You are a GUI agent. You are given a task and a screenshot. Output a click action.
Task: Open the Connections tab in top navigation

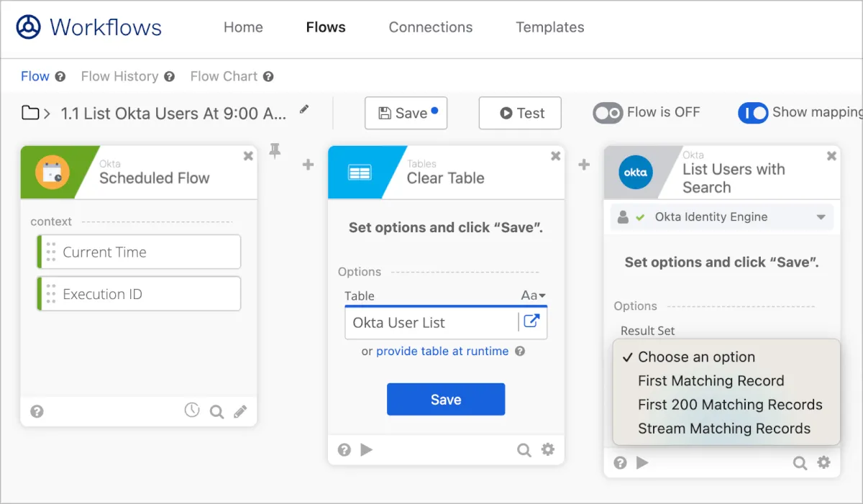click(430, 27)
